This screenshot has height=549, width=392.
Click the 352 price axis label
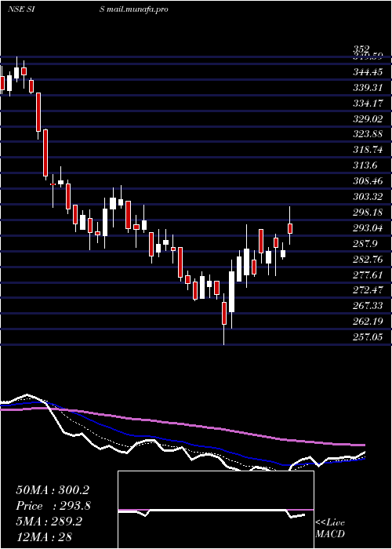tap(361, 49)
